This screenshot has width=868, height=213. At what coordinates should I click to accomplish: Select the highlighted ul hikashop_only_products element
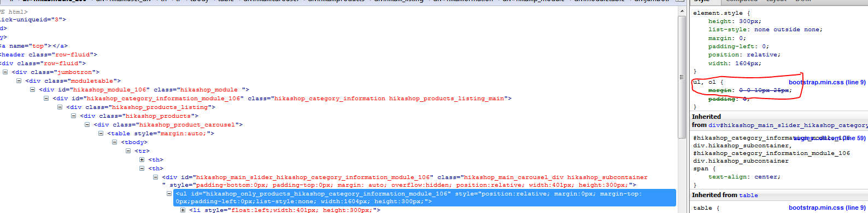[425, 198]
